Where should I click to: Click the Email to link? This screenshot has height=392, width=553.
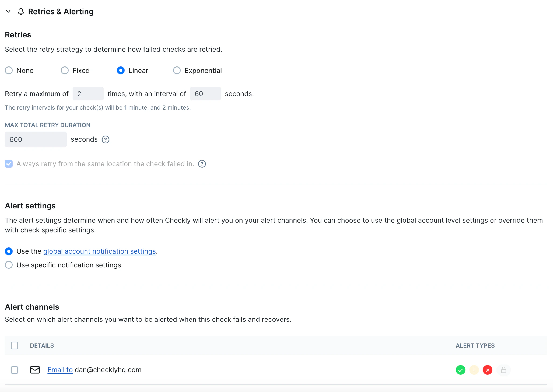pos(60,370)
